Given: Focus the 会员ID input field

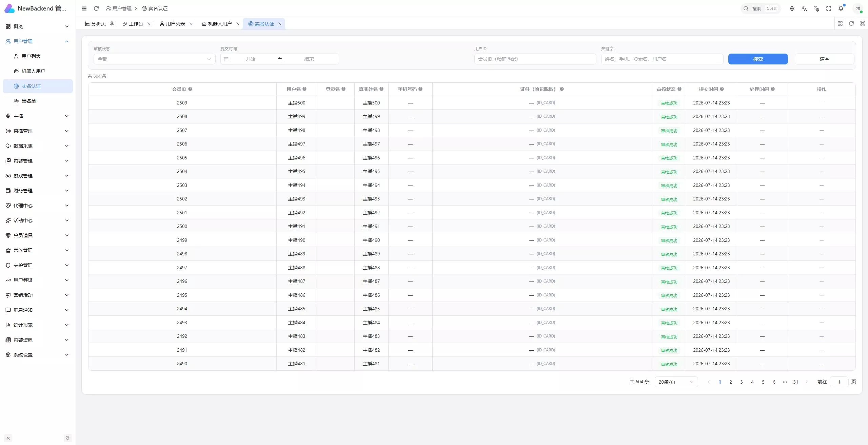Looking at the screenshot, I should [535, 59].
